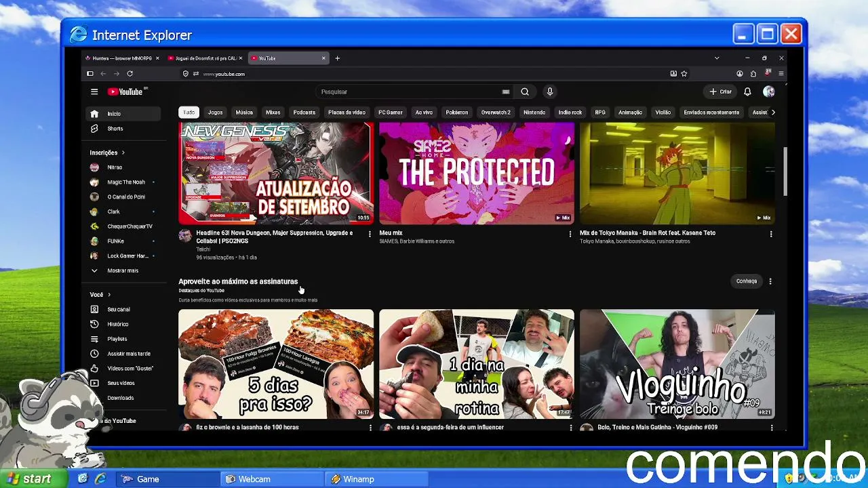Click the page vertical scrollbar
868x488 pixels.
(785, 172)
